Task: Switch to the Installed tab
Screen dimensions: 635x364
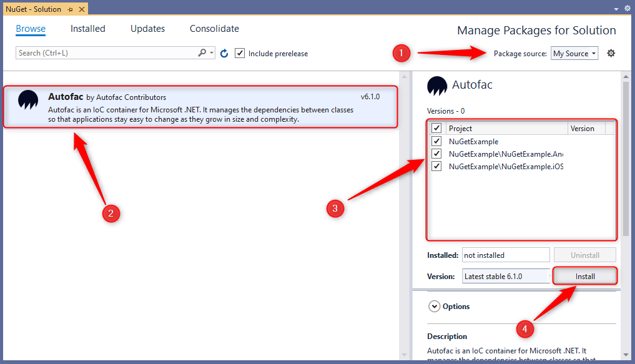Action: tap(88, 29)
